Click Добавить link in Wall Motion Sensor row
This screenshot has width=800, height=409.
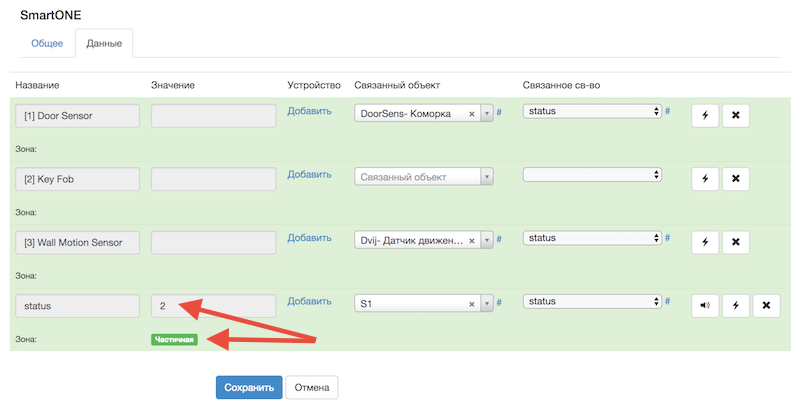tap(309, 238)
